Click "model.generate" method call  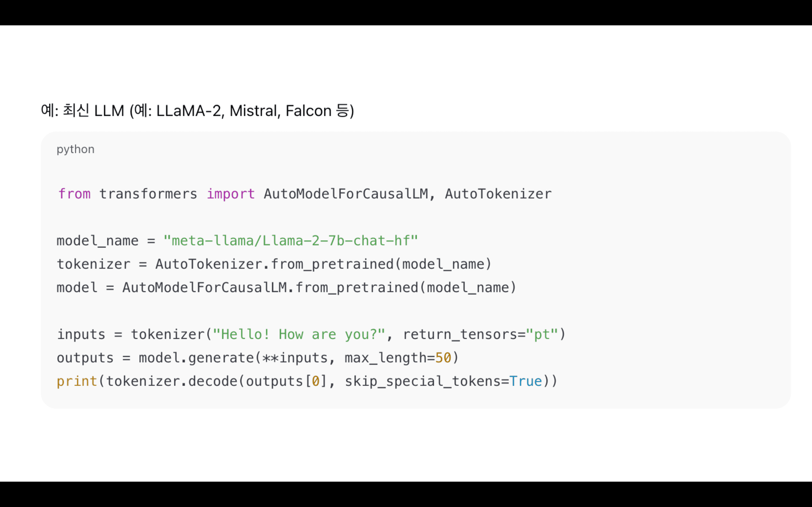196,358
